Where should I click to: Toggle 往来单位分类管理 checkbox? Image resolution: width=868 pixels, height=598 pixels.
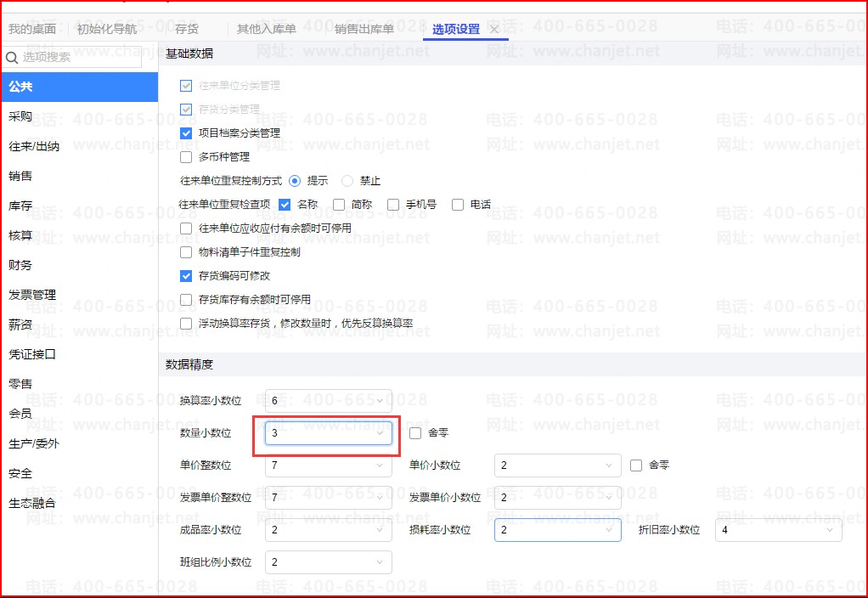click(x=186, y=86)
